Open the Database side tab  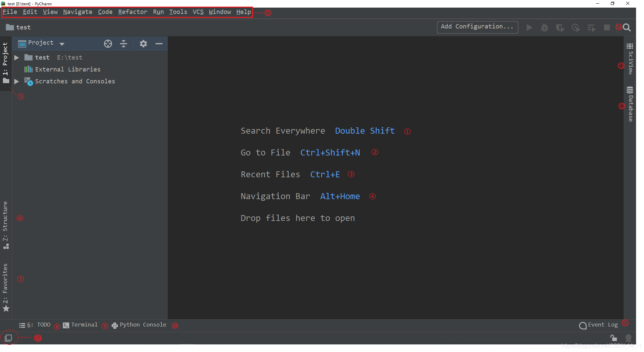[x=630, y=104]
